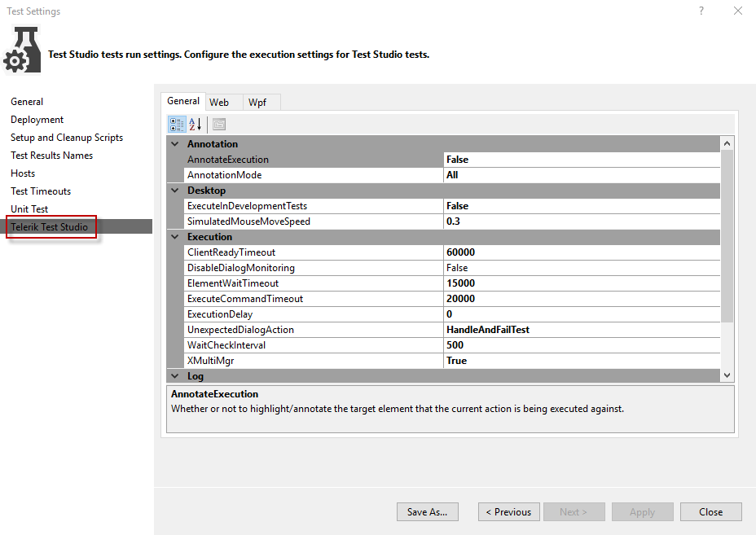Edit DisableDialogMonitoring False value

point(582,267)
